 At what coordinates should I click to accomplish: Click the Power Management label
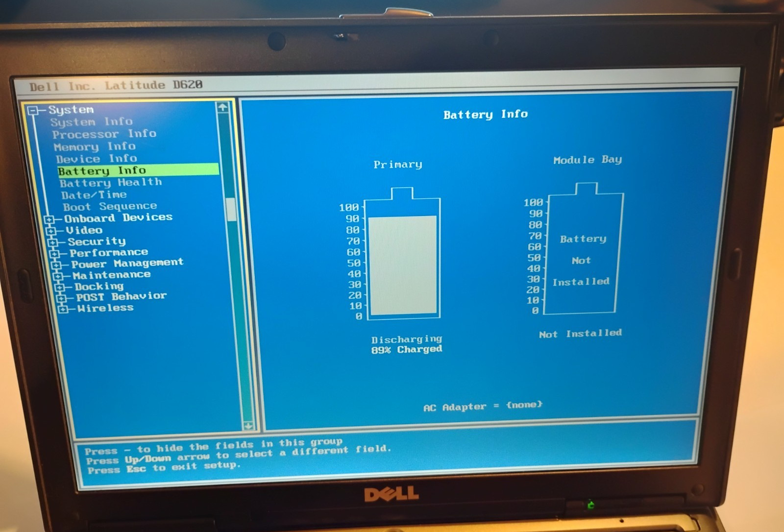click(127, 264)
